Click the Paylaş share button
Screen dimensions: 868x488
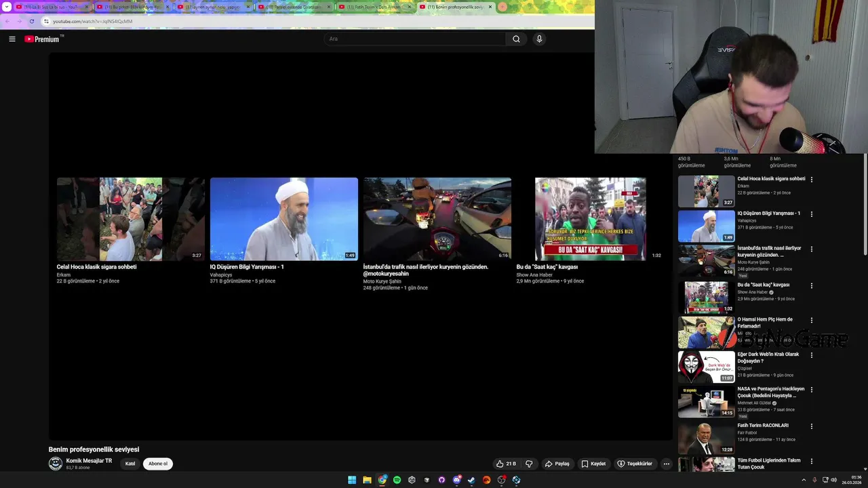pyautogui.click(x=557, y=464)
